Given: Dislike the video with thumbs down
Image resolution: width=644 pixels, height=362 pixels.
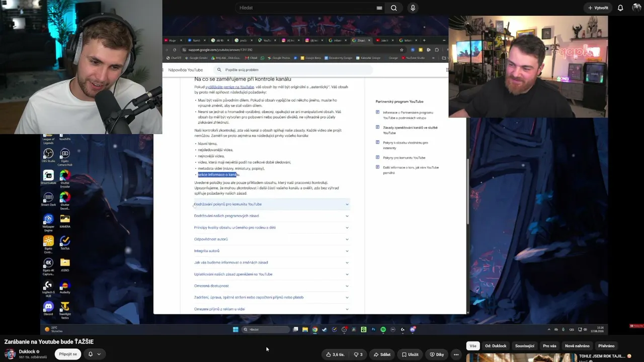Looking at the screenshot, I should click(x=358, y=354).
